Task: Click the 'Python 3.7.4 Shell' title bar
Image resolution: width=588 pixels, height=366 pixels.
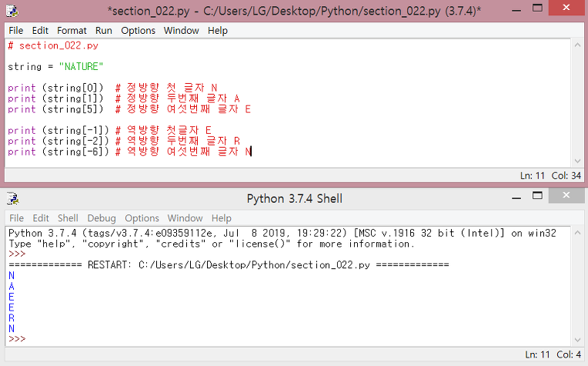Action: [x=294, y=198]
